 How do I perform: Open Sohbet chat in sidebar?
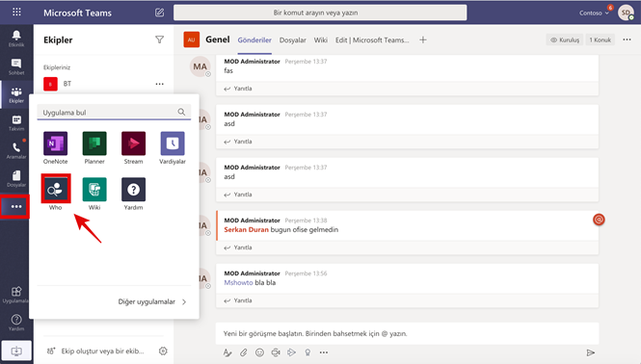pos(16,66)
